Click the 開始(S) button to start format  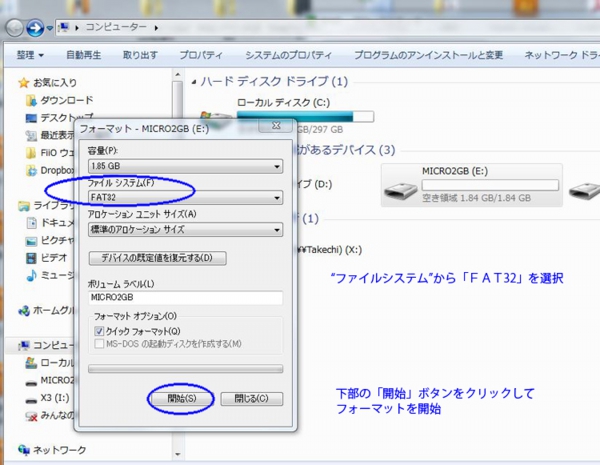pos(182,398)
